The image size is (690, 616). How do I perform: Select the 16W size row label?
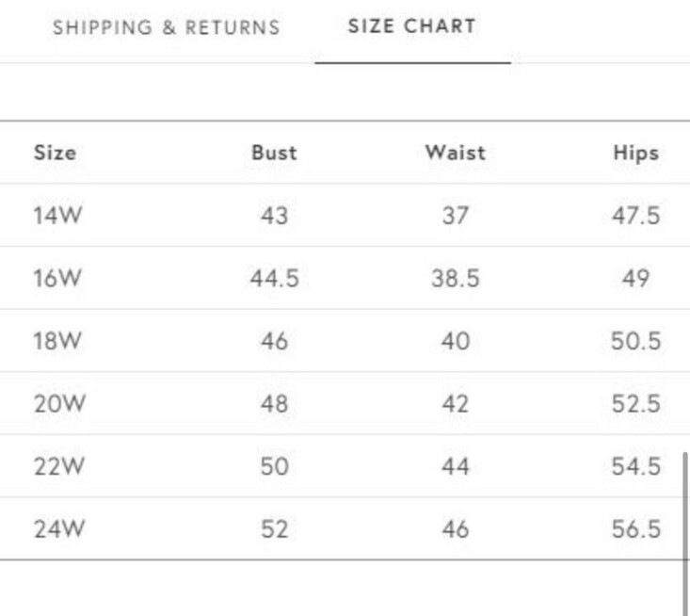[57, 278]
